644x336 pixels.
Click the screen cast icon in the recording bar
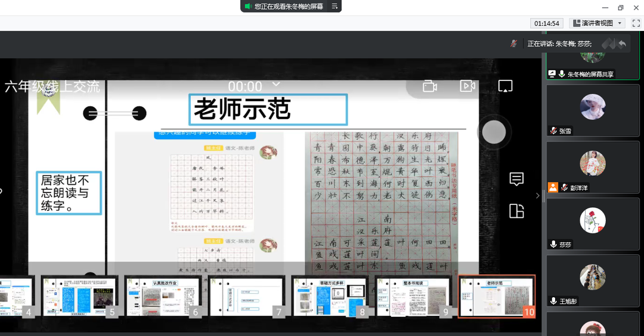coord(505,86)
